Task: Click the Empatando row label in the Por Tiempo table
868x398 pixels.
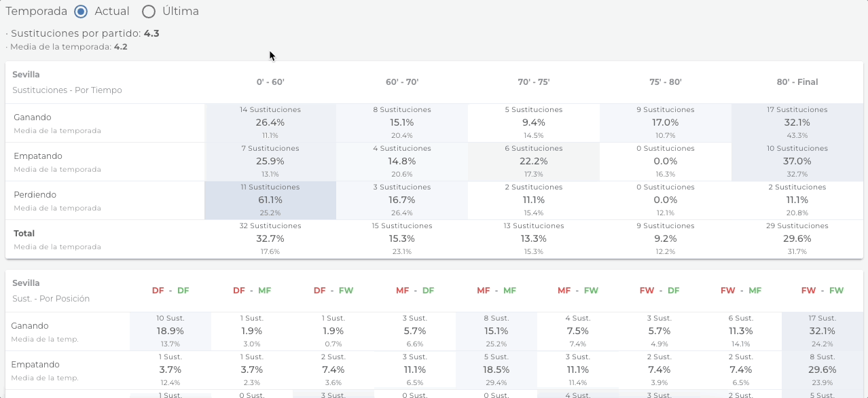Action: tap(38, 156)
